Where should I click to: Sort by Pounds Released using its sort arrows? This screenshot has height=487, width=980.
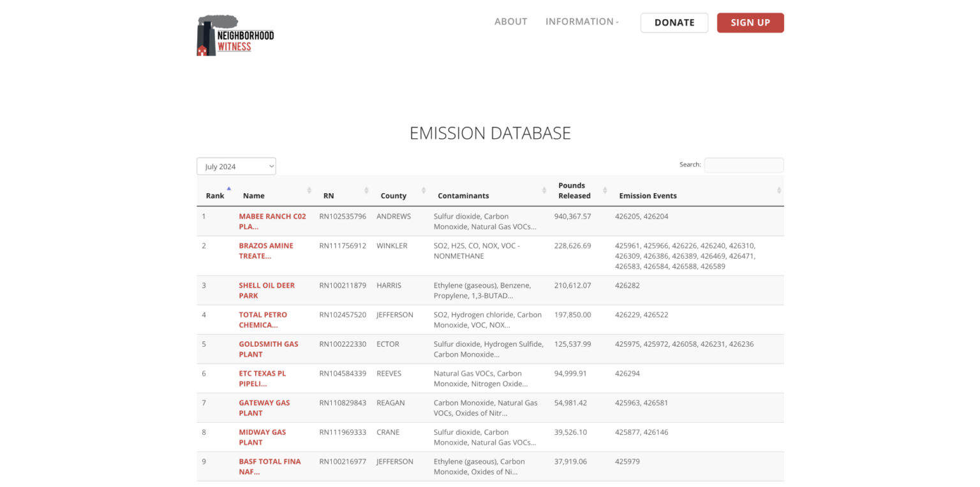point(605,190)
